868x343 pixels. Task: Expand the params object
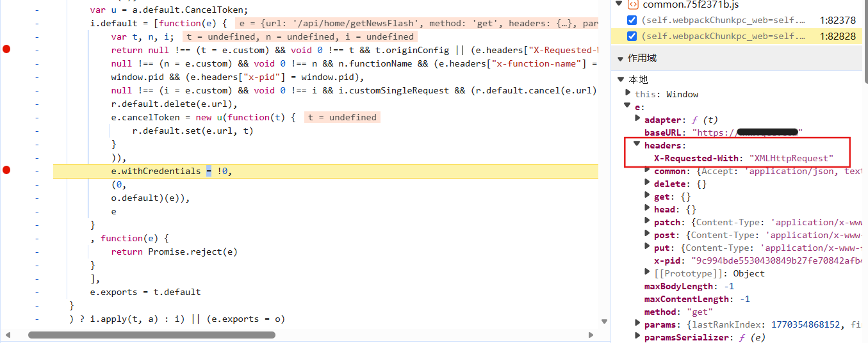pos(637,324)
